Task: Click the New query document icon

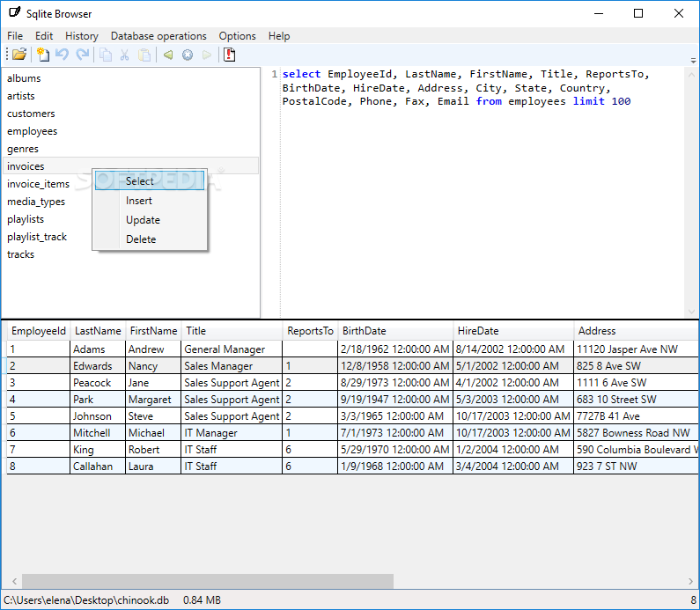Action: (x=43, y=55)
